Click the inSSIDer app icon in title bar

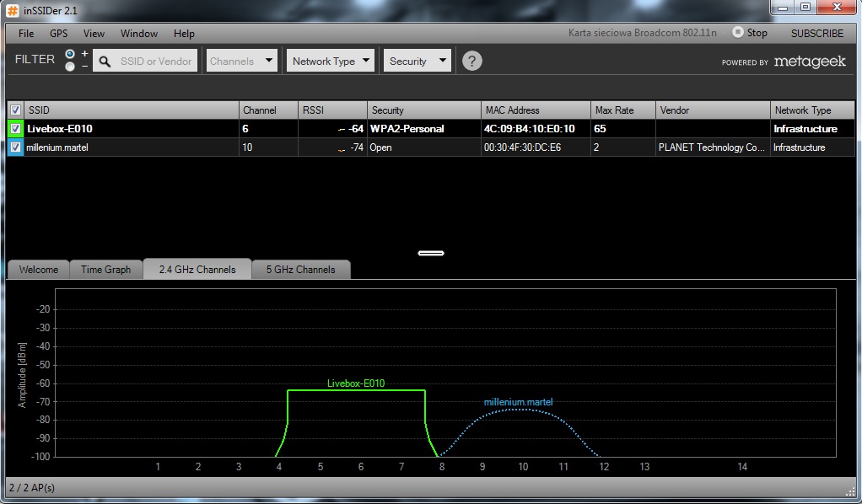(x=12, y=10)
